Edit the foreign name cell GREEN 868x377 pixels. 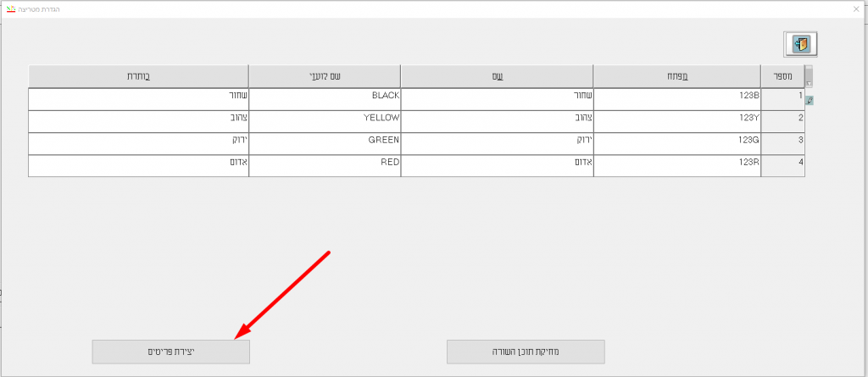click(324, 140)
